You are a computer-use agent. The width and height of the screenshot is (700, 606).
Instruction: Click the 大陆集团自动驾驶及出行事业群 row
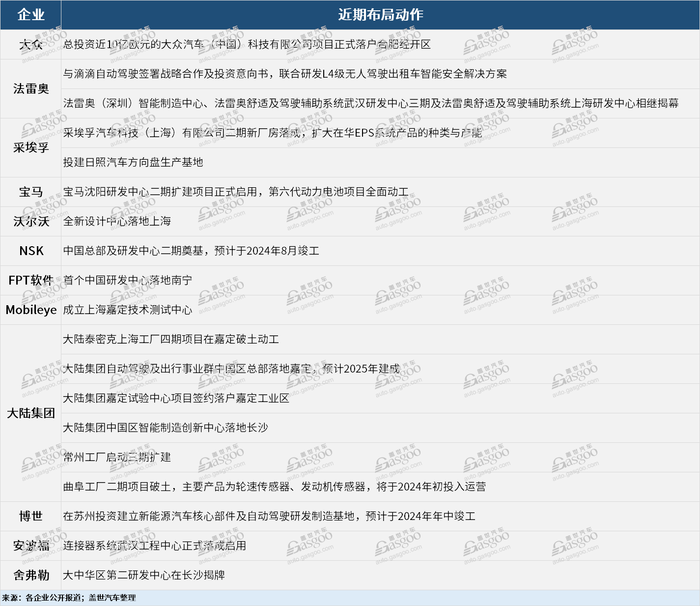coord(380,369)
